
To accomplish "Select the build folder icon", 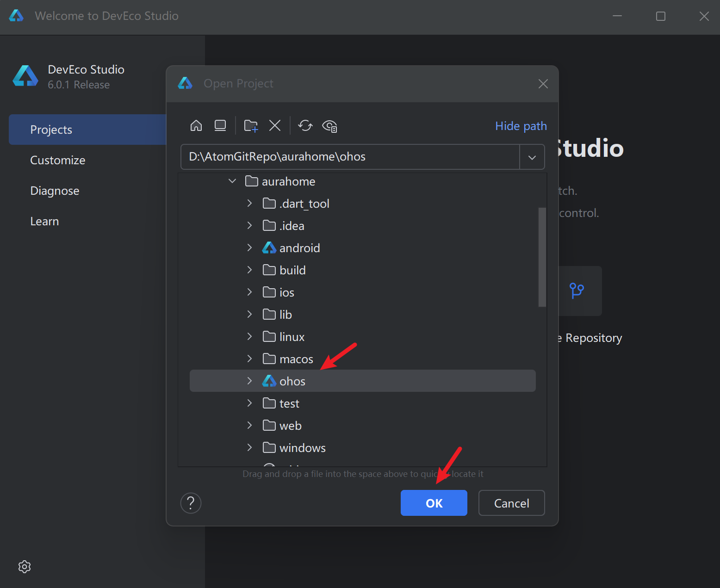I will click(269, 270).
